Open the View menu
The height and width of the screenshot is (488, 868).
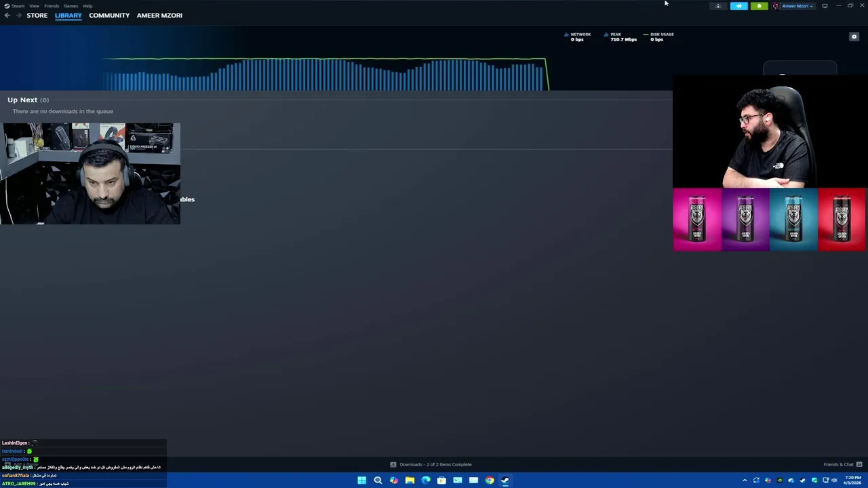click(x=34, y=6)
